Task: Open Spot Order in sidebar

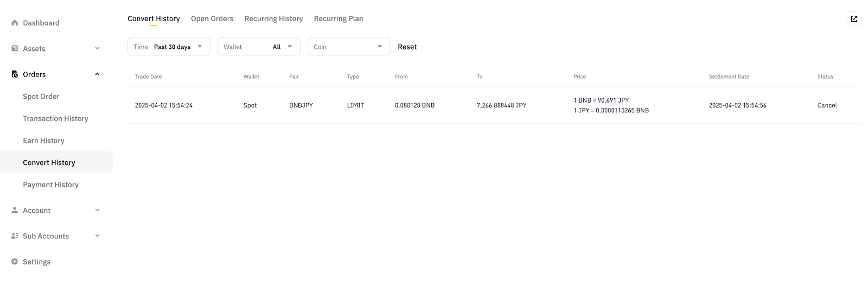Action: (41, 97)
